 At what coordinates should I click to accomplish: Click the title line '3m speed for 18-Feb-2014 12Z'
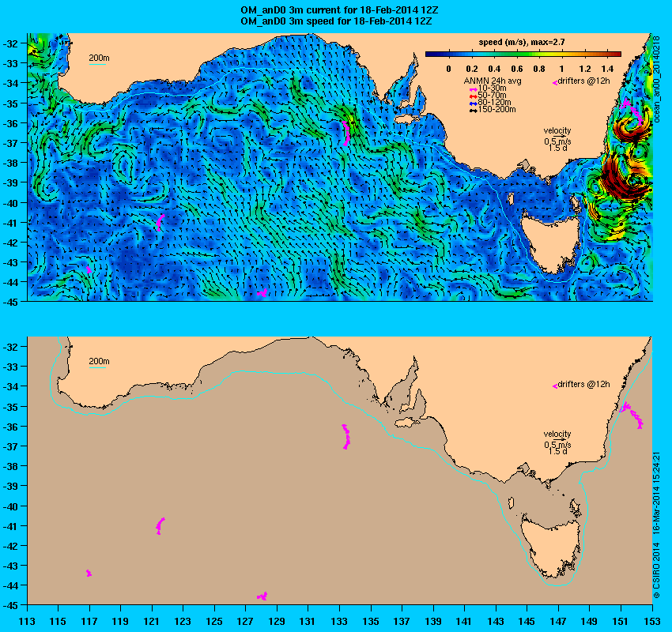(336, 21)
